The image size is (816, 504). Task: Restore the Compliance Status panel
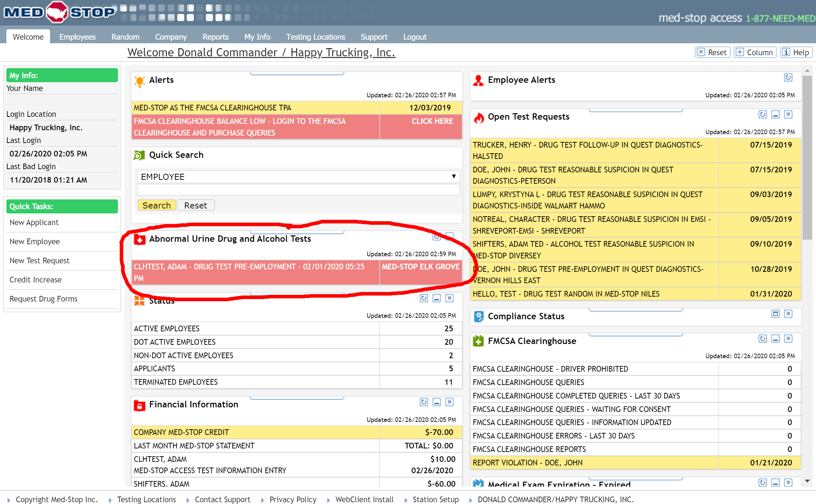[775, 314]
